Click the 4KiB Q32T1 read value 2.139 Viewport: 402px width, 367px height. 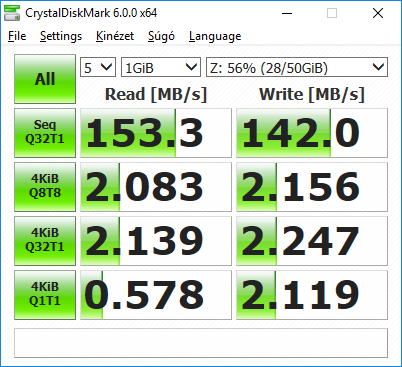pos(156,241)
